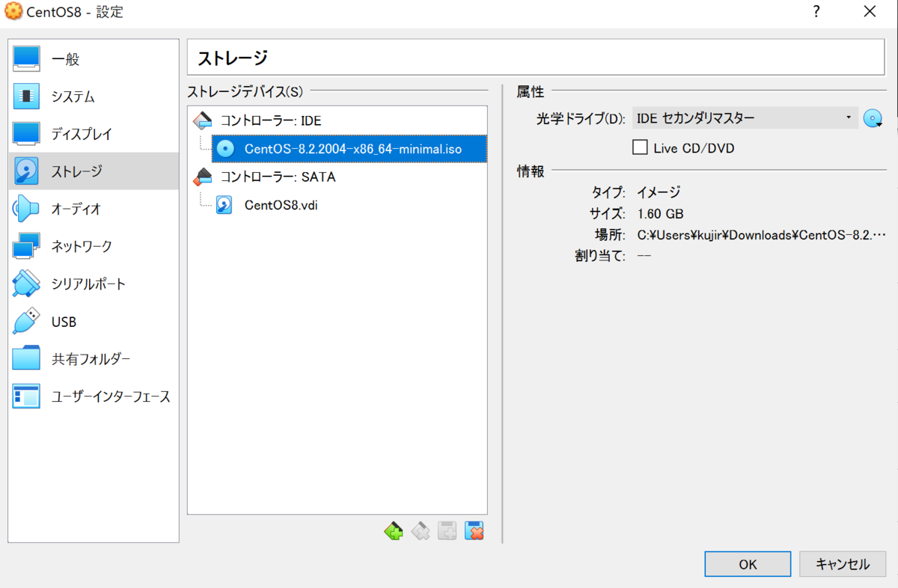Open the 光学ドライブ drop-down list
898x588 pixels.
pos(848,117)
